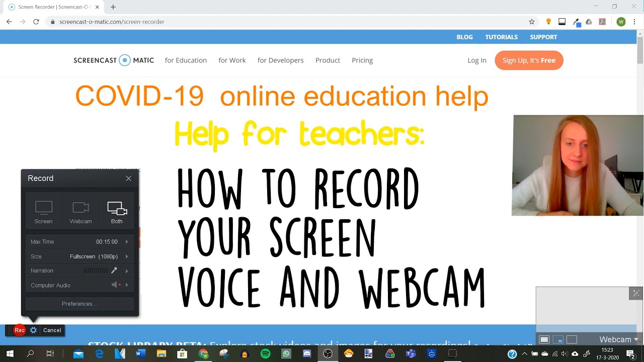Open the Webcam dropdown in preview panel

(619, 339)
